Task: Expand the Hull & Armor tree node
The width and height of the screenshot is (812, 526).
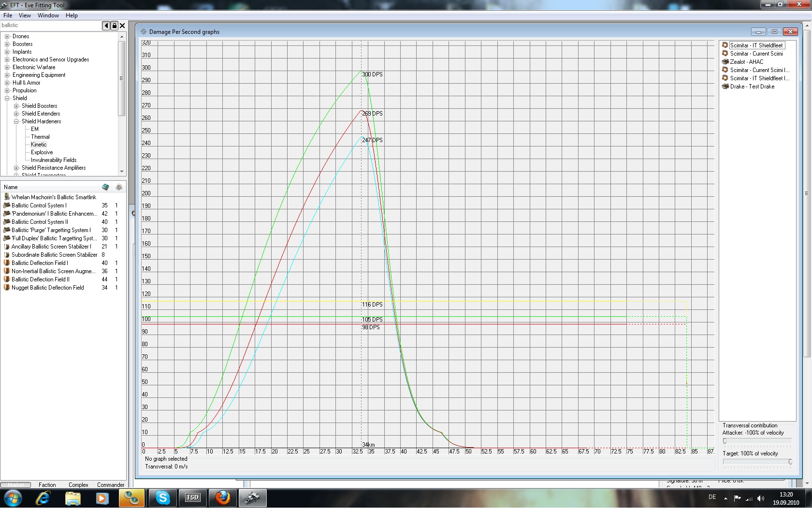Action: tap(7, 83)
